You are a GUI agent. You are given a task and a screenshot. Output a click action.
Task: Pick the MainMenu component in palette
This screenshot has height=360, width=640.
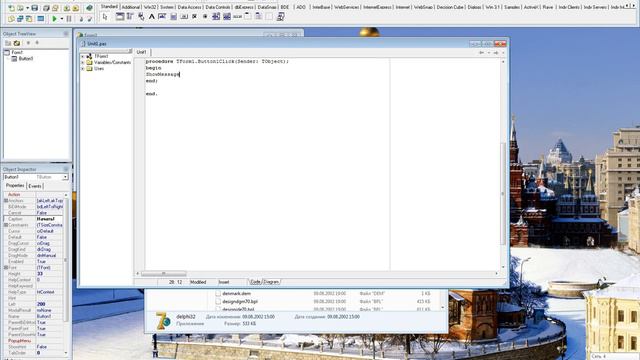click(130, 17)
